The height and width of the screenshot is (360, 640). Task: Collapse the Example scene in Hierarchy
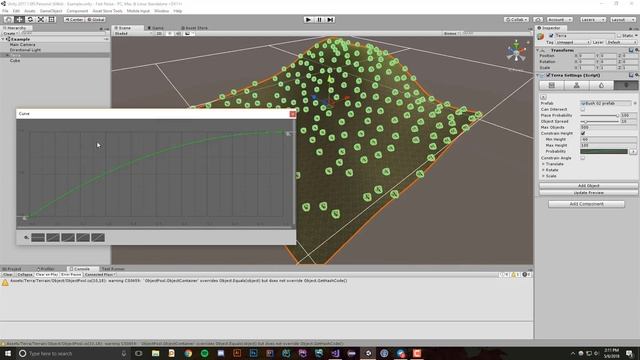coord(3,39)
